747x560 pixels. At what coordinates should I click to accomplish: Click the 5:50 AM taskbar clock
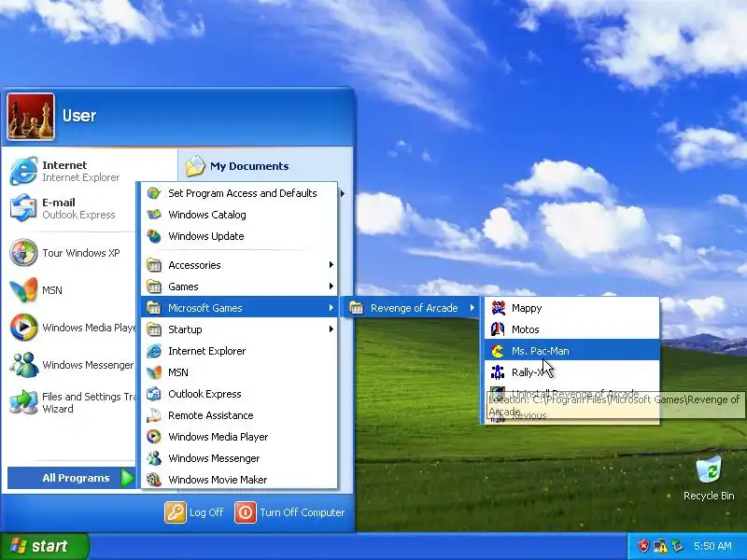click(x=712, y=546)
